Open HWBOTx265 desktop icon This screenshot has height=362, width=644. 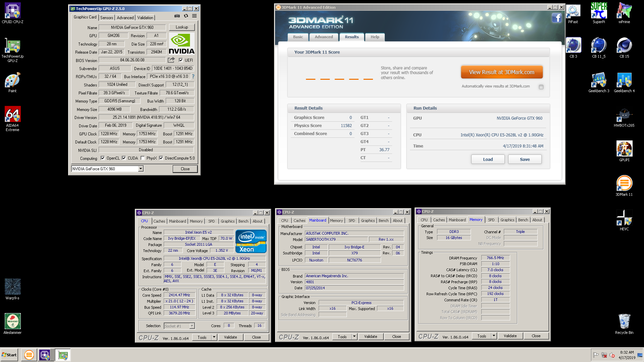coord(624,117)
